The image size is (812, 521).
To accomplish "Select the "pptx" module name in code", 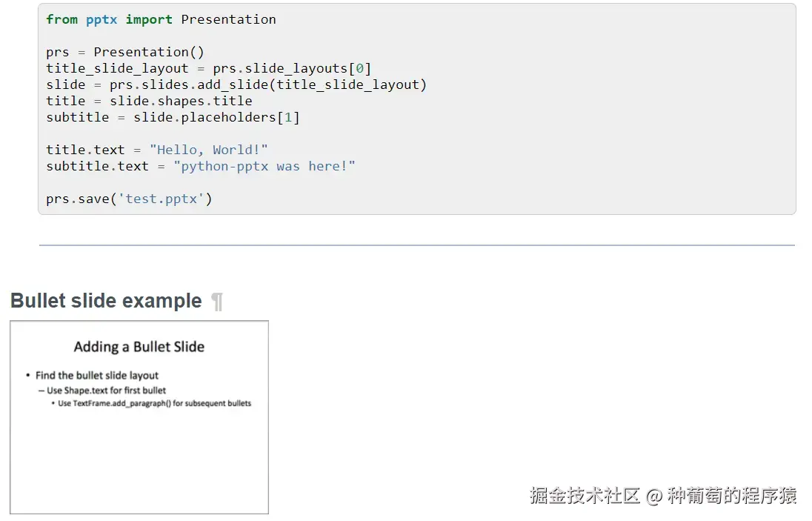I will [101, 19].
